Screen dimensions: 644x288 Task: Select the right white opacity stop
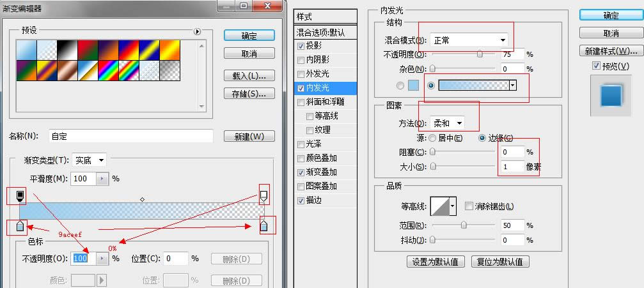point(263,195)
